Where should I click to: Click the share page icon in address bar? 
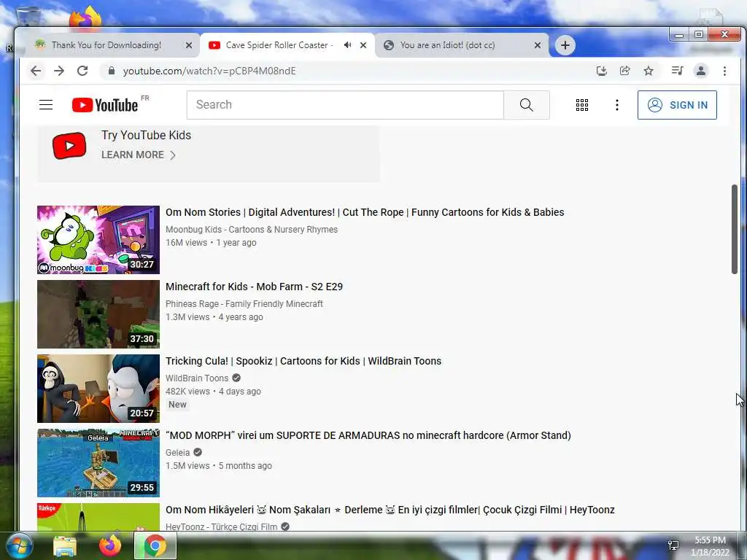point(625,71)
